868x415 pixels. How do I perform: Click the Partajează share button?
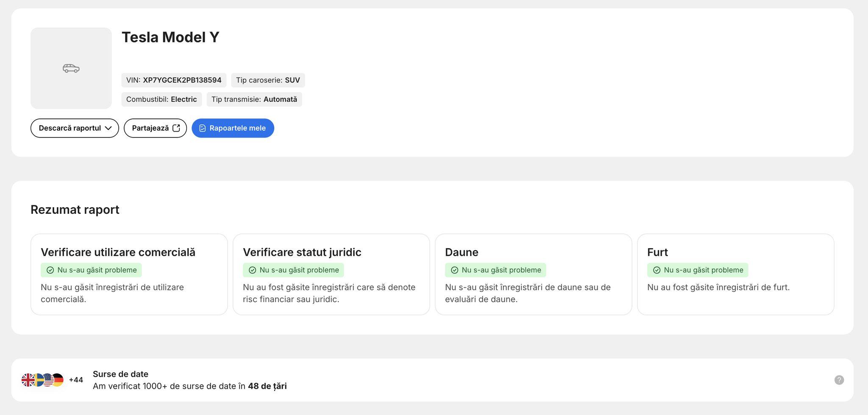point(155,128)
